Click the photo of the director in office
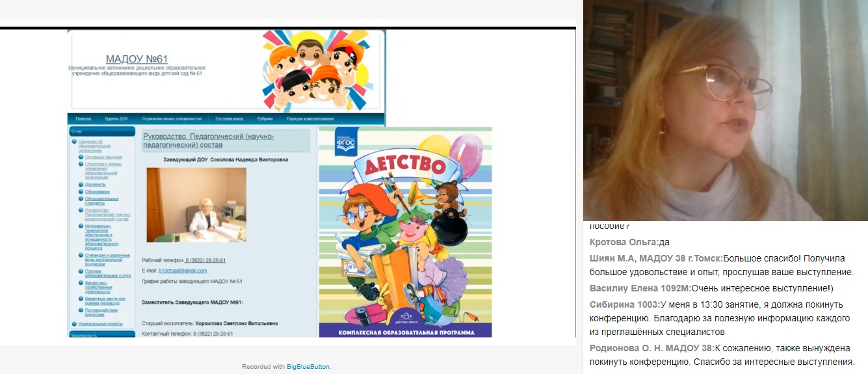 [196, 205]
